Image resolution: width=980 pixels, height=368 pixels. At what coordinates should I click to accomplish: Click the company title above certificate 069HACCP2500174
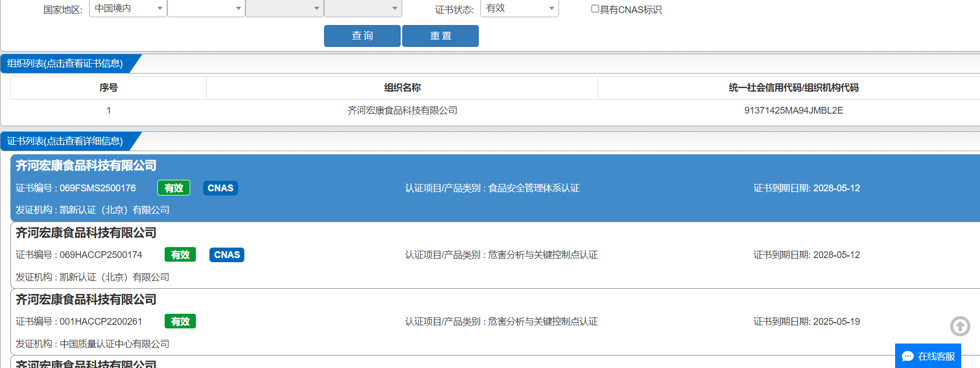coord(86,233)
